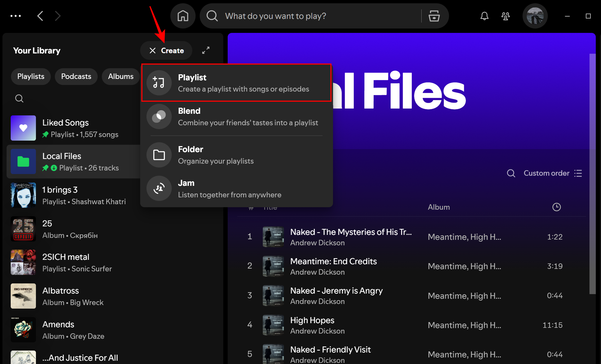601x364 pixels.
Task: Select Playlist from the Create menu
Action: point(236,83)
